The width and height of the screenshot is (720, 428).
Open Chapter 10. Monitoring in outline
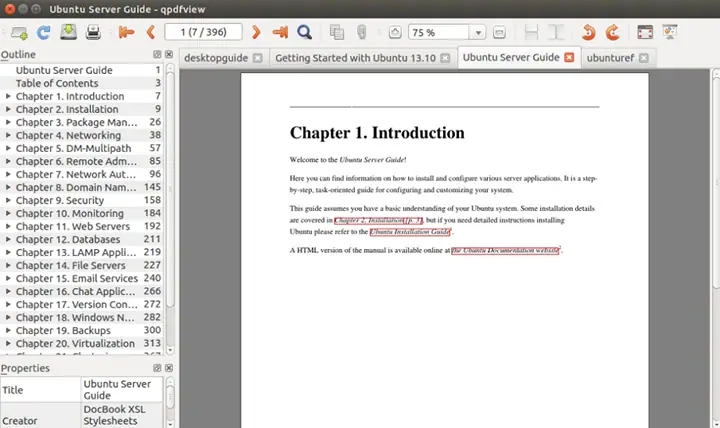[70, 214]
